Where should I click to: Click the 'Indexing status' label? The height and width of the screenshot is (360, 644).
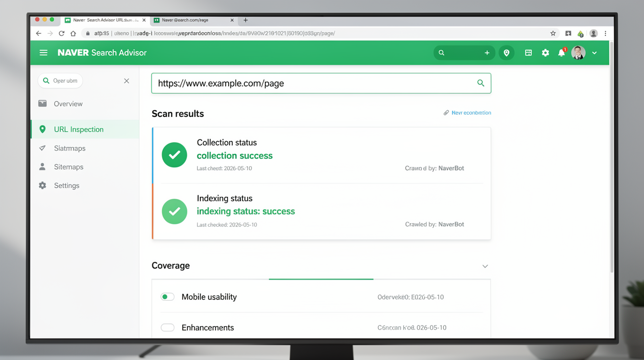[225, 198]
